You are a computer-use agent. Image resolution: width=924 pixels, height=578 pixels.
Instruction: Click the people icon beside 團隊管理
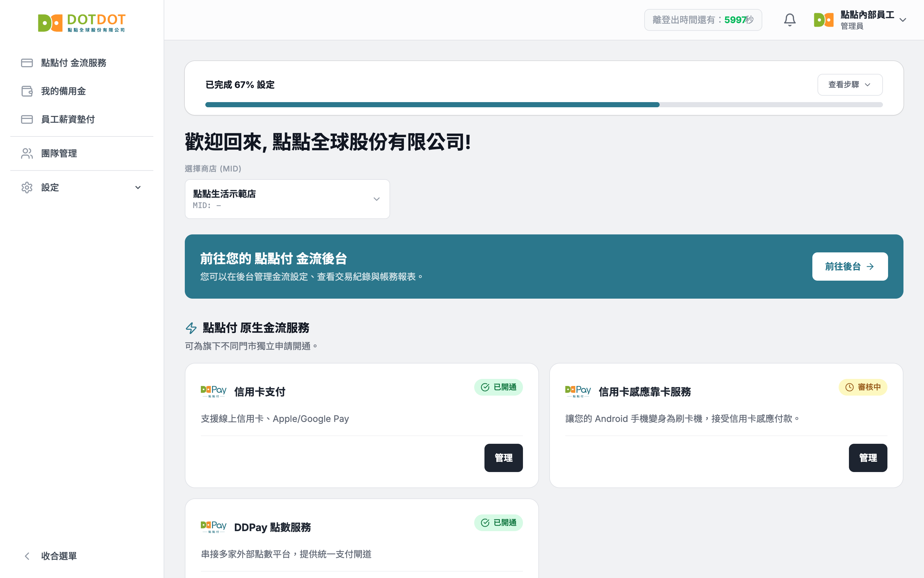(x=27, y=153)
